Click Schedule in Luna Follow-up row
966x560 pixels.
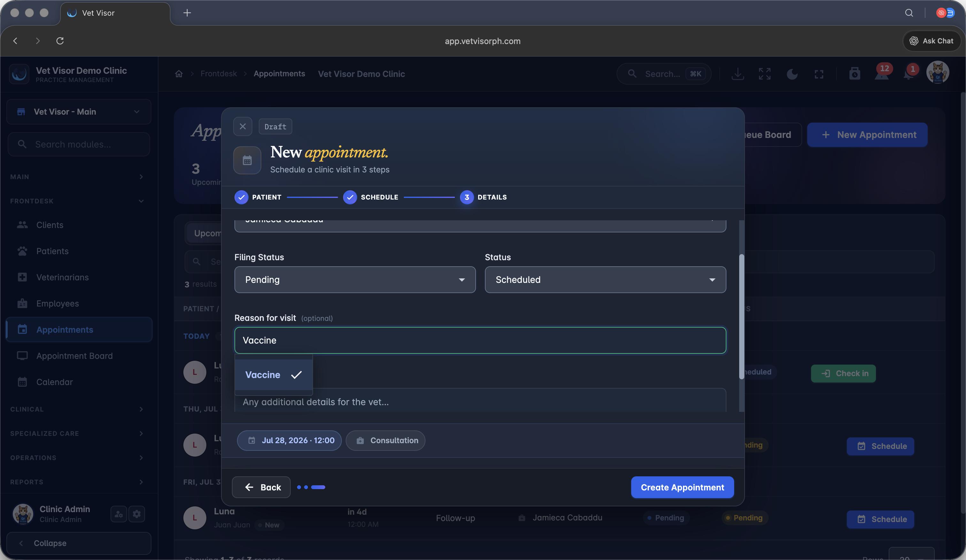880,519
